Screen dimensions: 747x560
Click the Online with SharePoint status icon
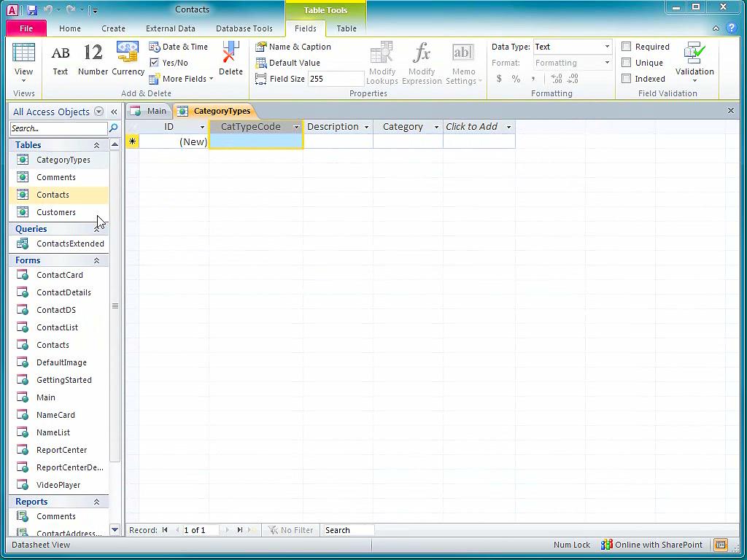606,545
